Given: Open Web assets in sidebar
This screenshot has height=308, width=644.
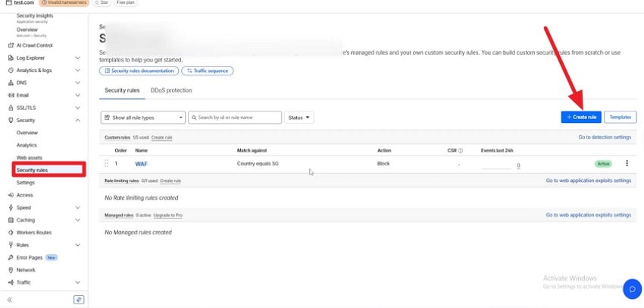Looking at the screenshot, I should click(x=29, y=158).
